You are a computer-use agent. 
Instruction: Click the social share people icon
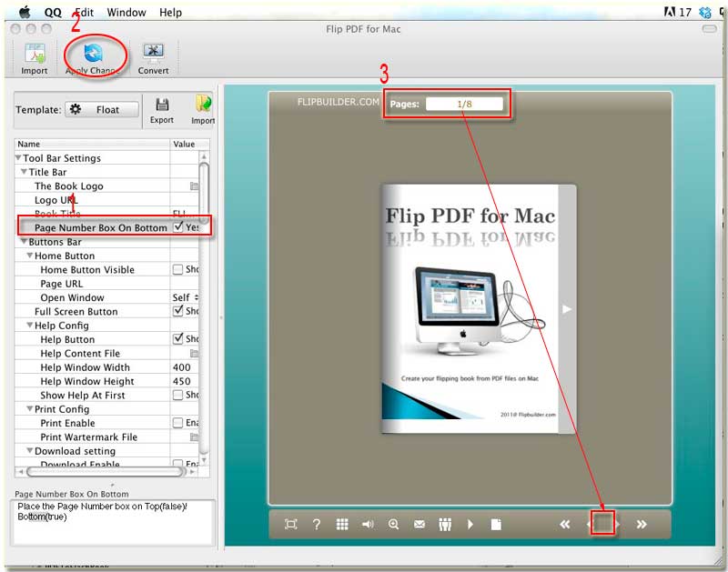click(x=445, y=524)
